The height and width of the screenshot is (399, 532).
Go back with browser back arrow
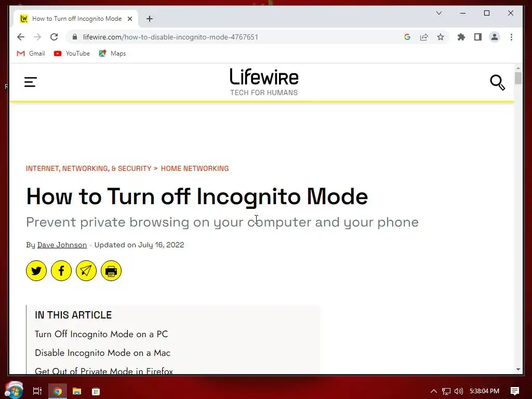click(x=21, y=37)
